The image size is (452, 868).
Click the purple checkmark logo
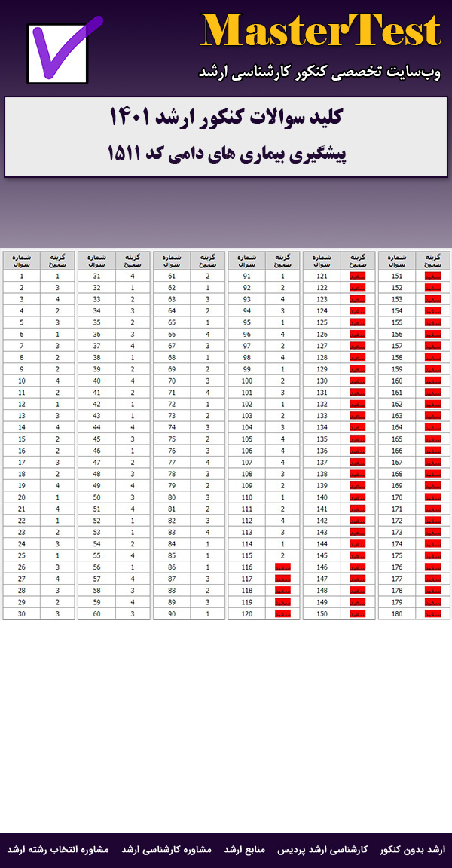60,51
